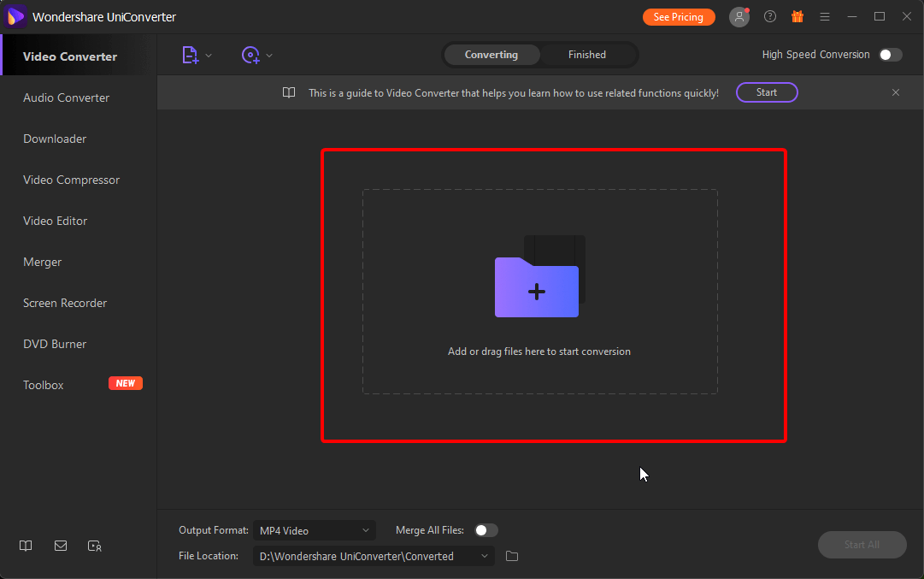Expand the Add Files dropdown arrow
Image resolution: width=924 pixels, height=579 pixels.
(208, 55)
